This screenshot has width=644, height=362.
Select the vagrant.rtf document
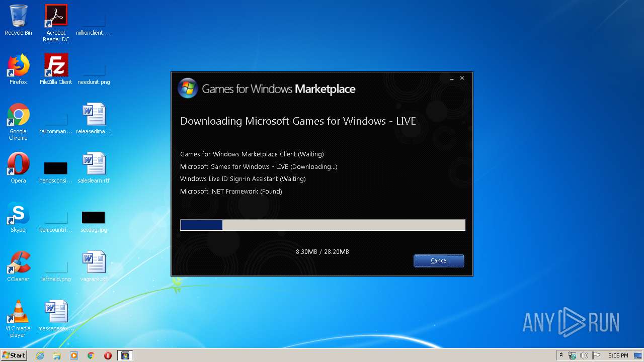[94, 266]
